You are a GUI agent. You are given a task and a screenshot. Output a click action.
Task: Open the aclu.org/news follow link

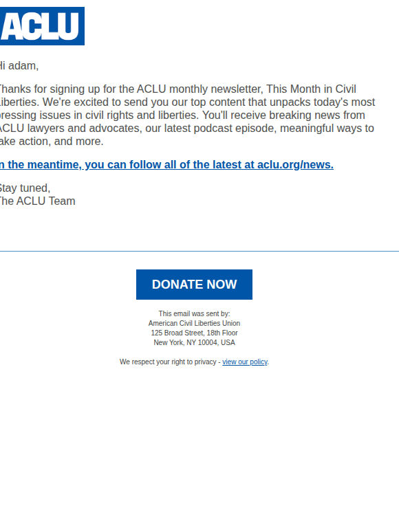click(166, 164)
